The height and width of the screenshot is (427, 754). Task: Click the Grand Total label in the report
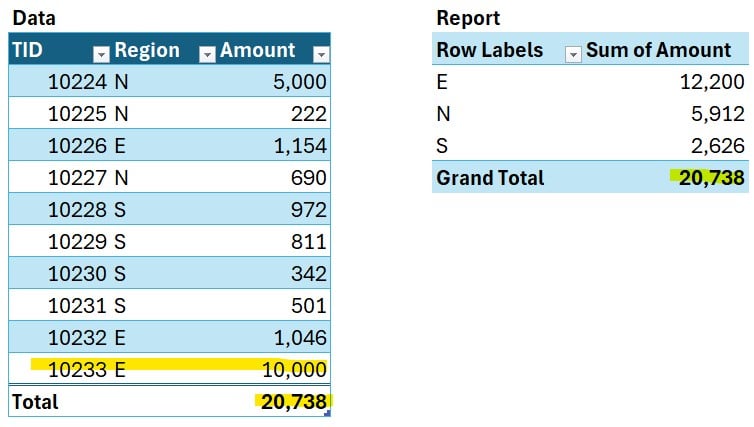pyautogui.click(x=490, y=178)
